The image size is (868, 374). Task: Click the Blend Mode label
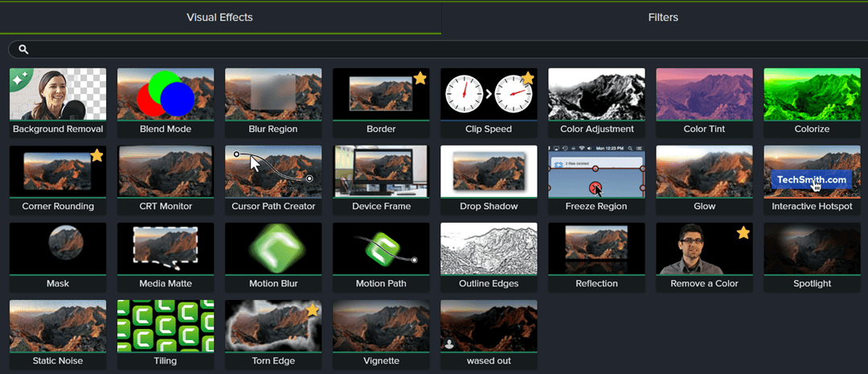pyautogui.click(x=166, y=129)
